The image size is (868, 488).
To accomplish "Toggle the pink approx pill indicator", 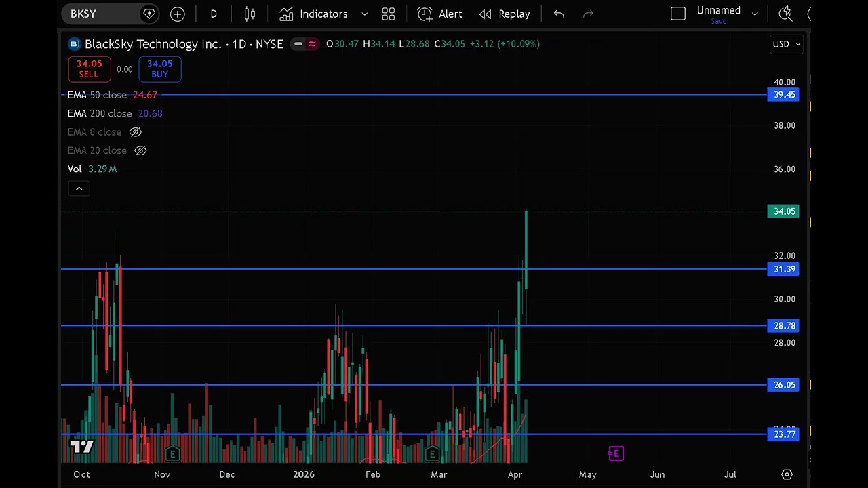I will click(x=312, y=44).
